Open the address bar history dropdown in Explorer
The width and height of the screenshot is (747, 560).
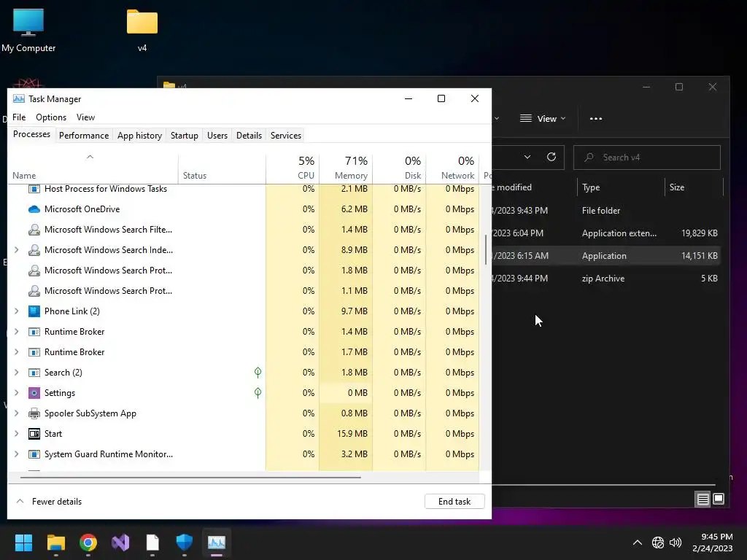point(527,157)
